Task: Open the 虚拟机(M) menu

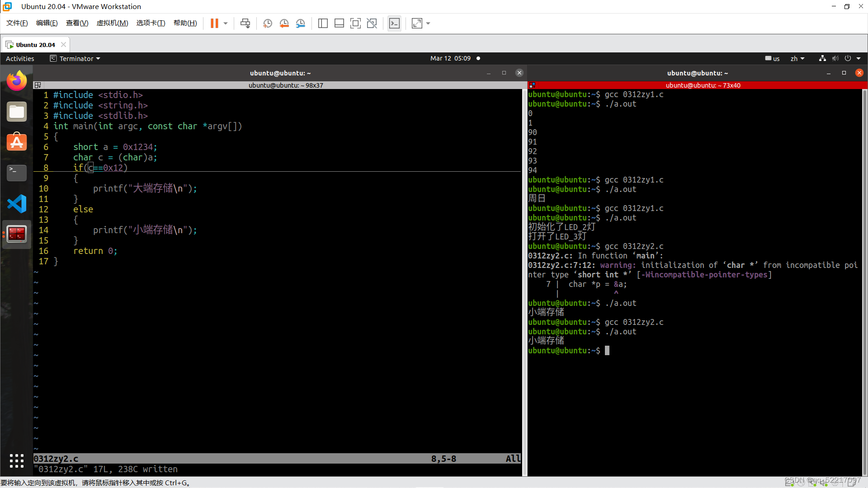Action: click(112, 23)
